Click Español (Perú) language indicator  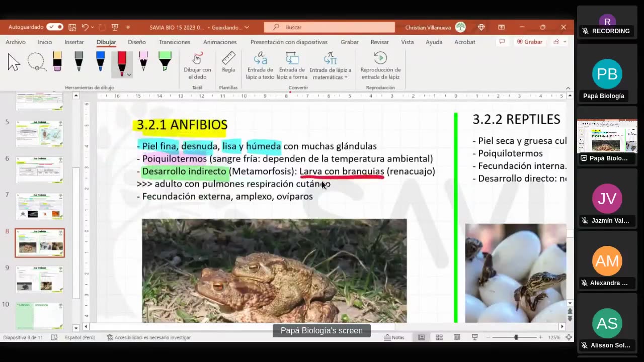coord(79,337)
